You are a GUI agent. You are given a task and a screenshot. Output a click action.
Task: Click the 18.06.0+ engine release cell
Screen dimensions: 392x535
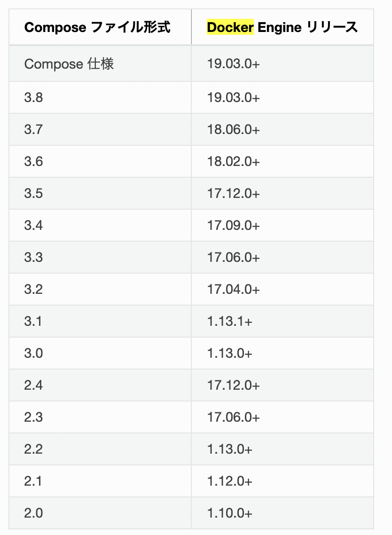pos(233,130)
